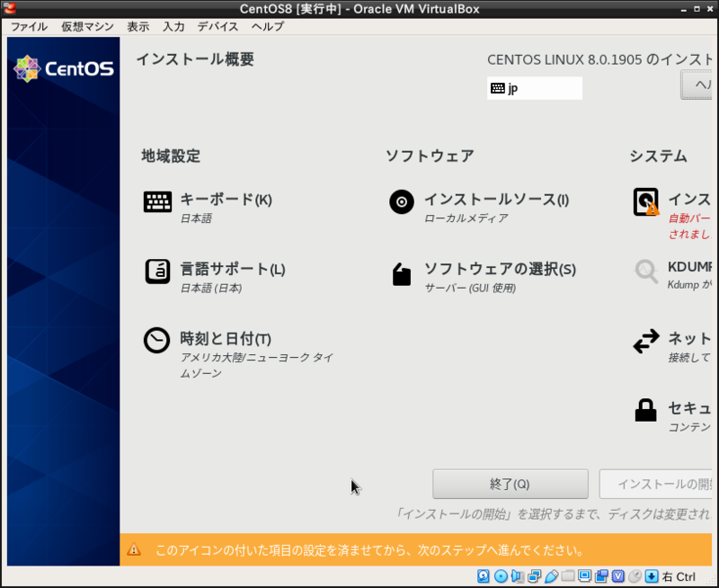
Task: Click the 右 Ctrl host key indicator
Action: tap(679, 576)
